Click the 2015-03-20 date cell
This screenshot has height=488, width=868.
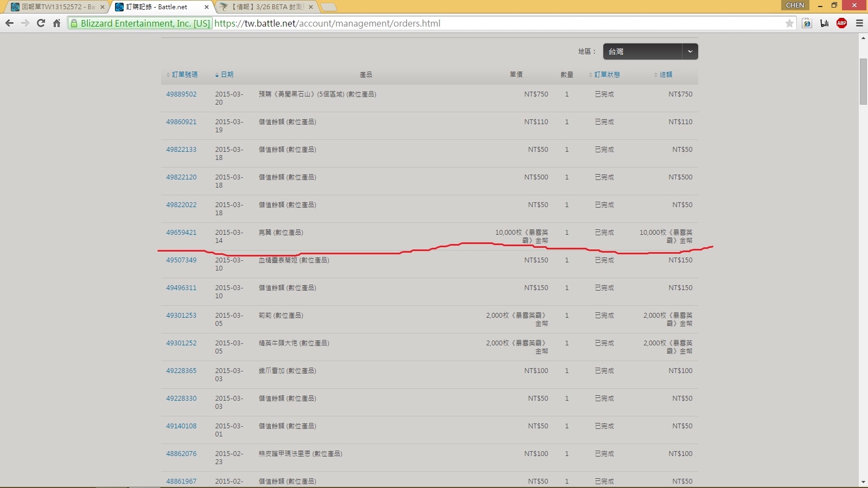[229, 98]
